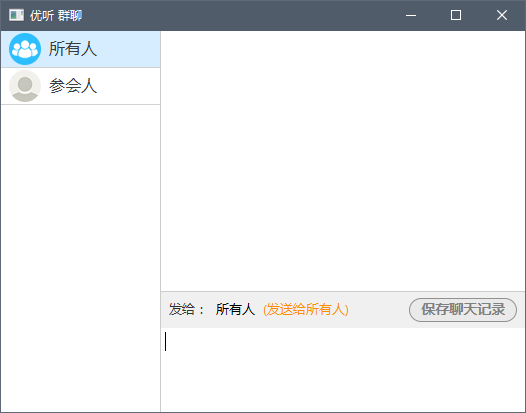This screenshot has width=526, height=413.
Task: Click inside the empty chat history area
Action: click(x=343, y=161)
